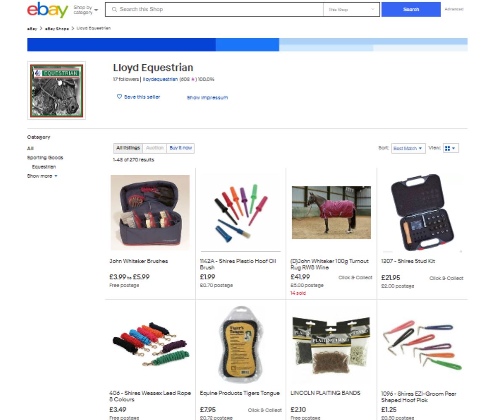Select the Equestrian category
Image resolution: width=504 pixels, height=420 pixels.
coord(44,167)
